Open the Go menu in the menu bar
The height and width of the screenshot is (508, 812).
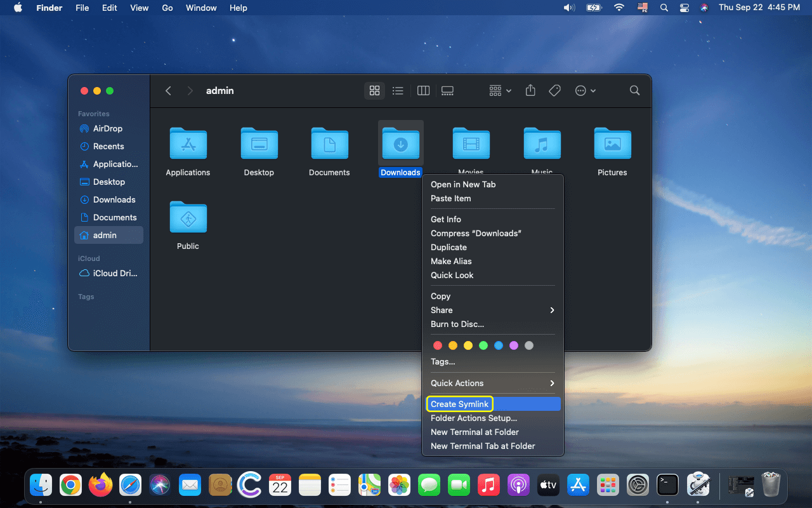pos(167,8)
